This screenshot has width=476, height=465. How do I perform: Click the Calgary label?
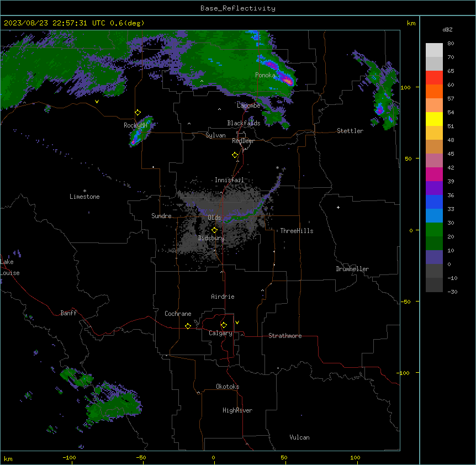[x=220, y=333]
